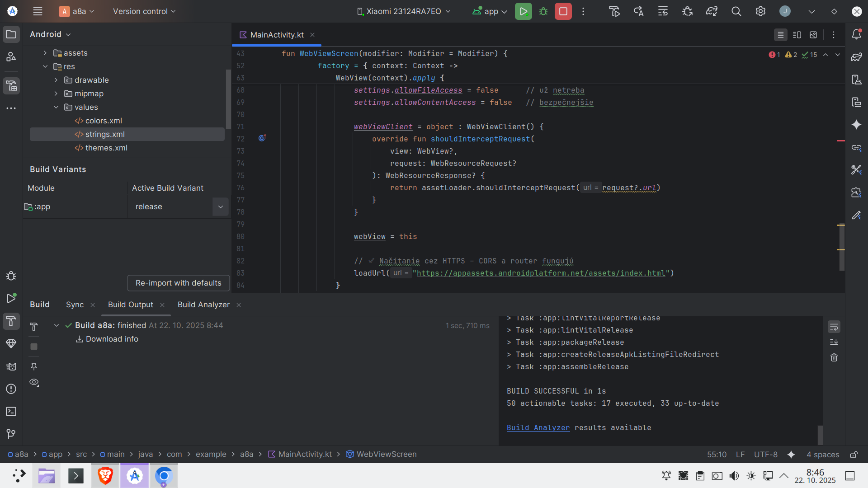The height and width of the screenshot is (488, 868).
Task: Clear the build output with trash icon
Action: pyautogui.click(x=834, y=357)
